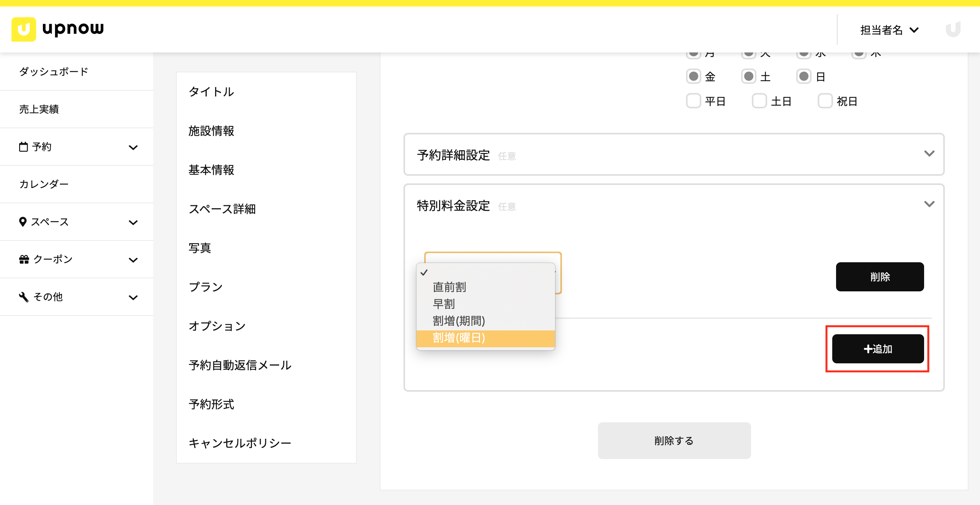The width and height of the screenshot is (980, 505).
Task: Collapse the 特別料金設定 panel chevron
Action: [929, 204]
